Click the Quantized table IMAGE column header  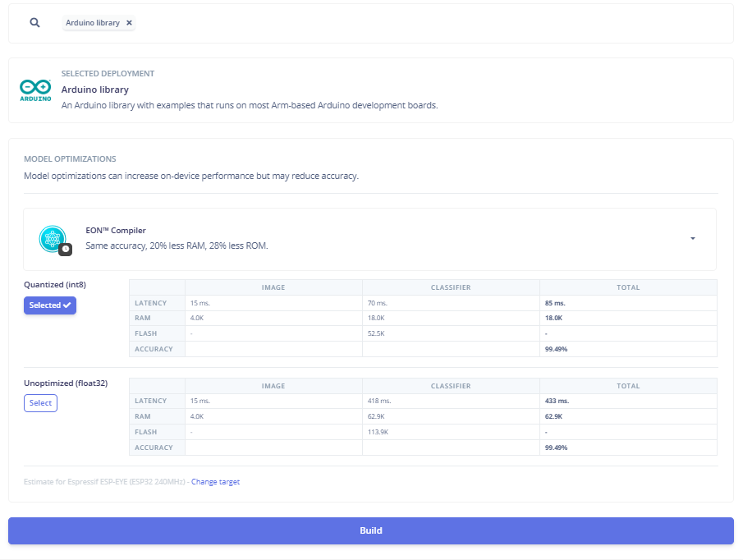tap(273, 287)
